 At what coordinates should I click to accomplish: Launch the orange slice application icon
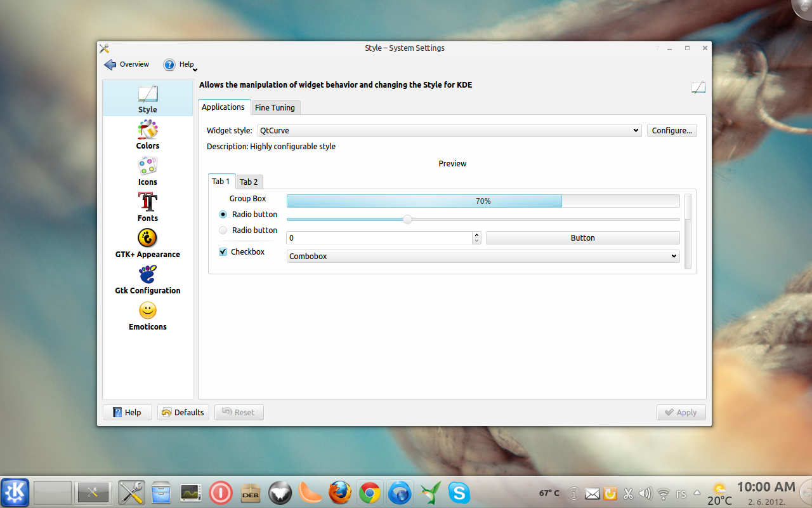[x=310, y=493]
